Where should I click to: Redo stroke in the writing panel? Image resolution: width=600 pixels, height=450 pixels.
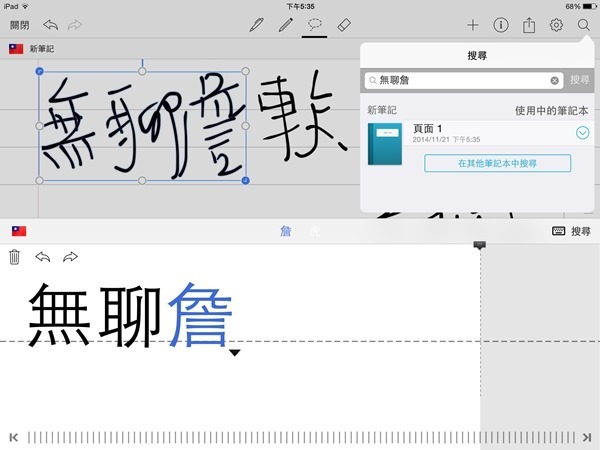(70, 257)
